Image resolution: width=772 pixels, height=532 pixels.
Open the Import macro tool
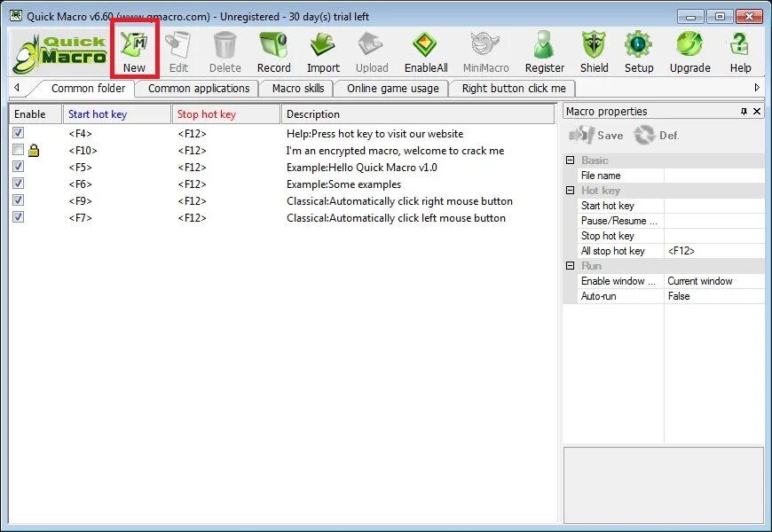coord(324,51)
